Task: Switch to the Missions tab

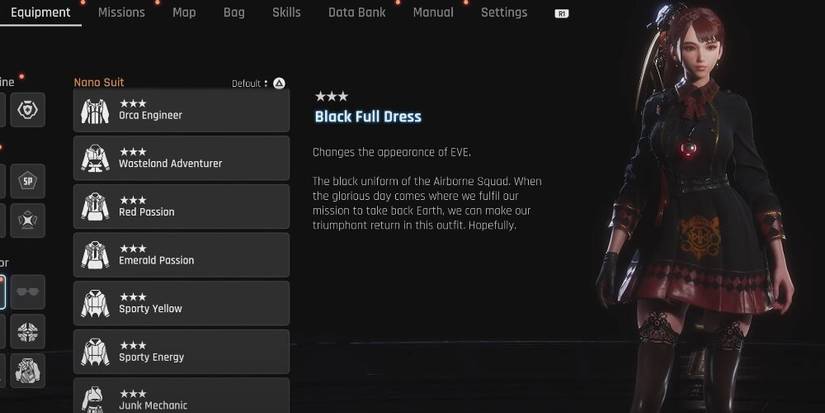Action: pyautogui.click(x=122, y=13)
